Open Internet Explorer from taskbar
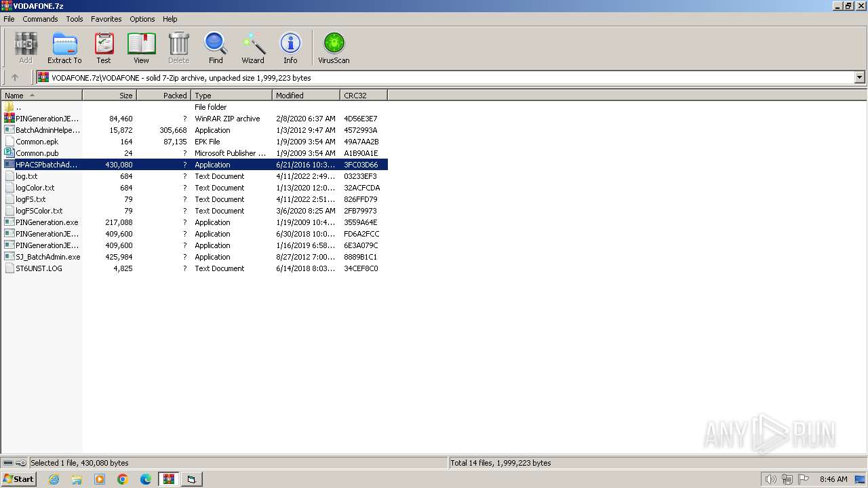This screenshot has height=488, width=868. coord(54,479)
